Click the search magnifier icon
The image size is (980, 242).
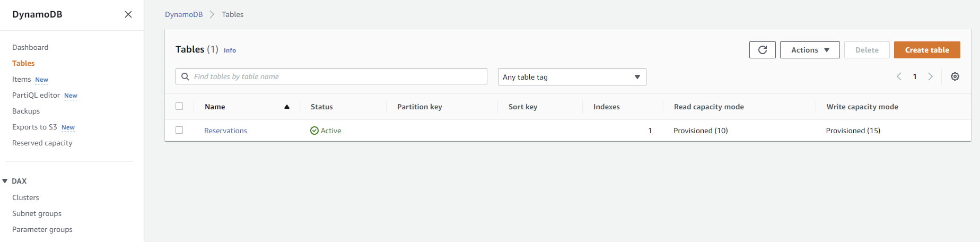click(185, 76)
